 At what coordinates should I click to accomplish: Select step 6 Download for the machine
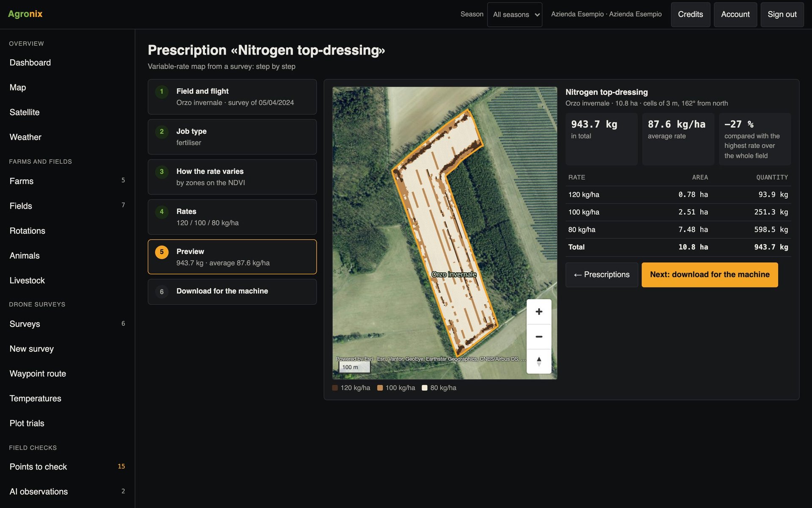click(x=232, y=292)
